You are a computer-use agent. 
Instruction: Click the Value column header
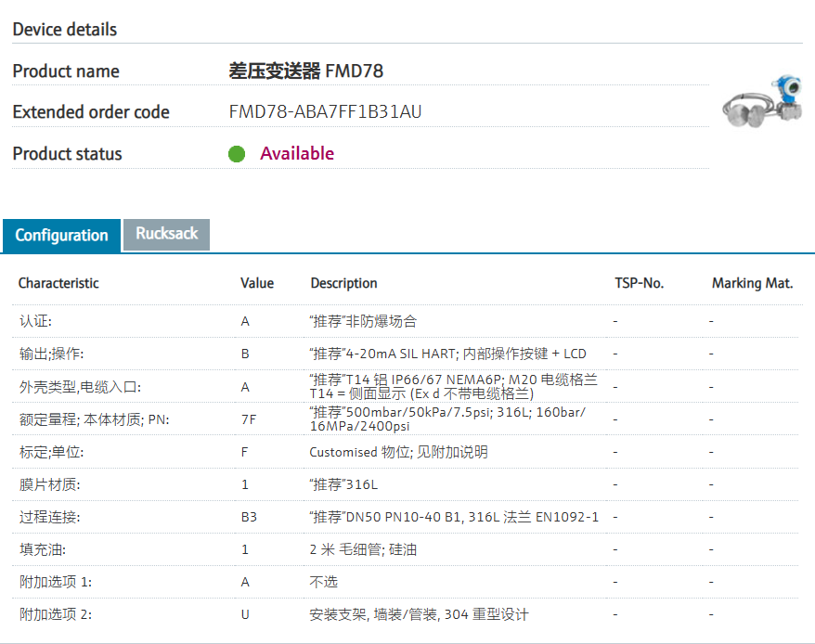pos(257,283)
